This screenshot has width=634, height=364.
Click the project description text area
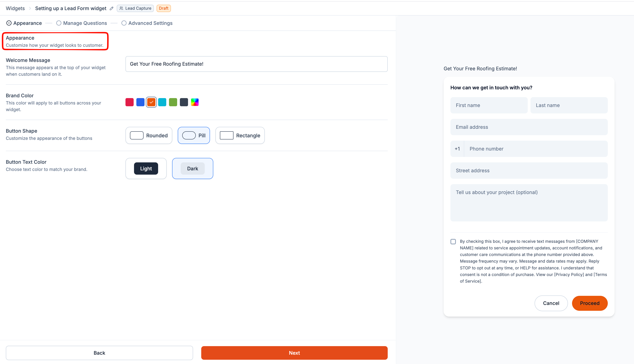[x=529, y=203]
